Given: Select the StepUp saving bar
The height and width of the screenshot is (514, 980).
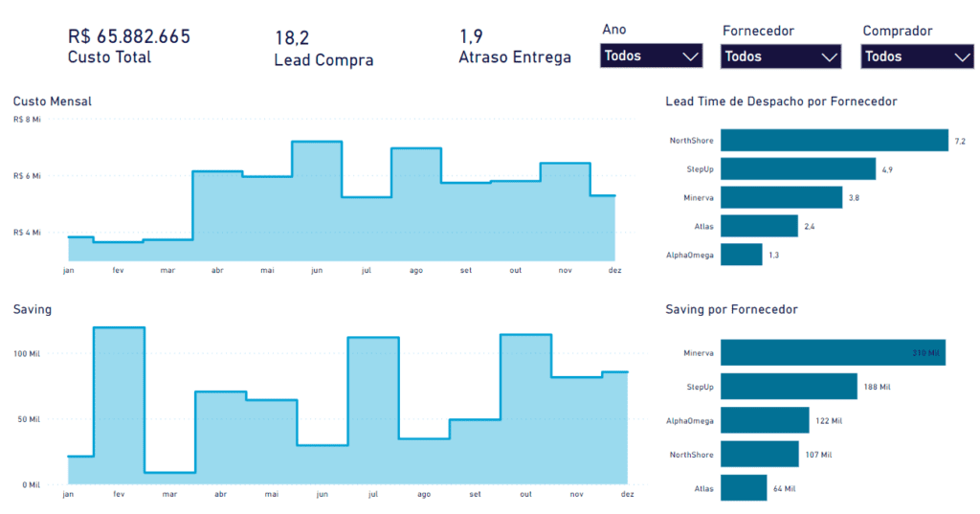Looking at the screenshot, I should pyautogui.click(x=789, y=387).
